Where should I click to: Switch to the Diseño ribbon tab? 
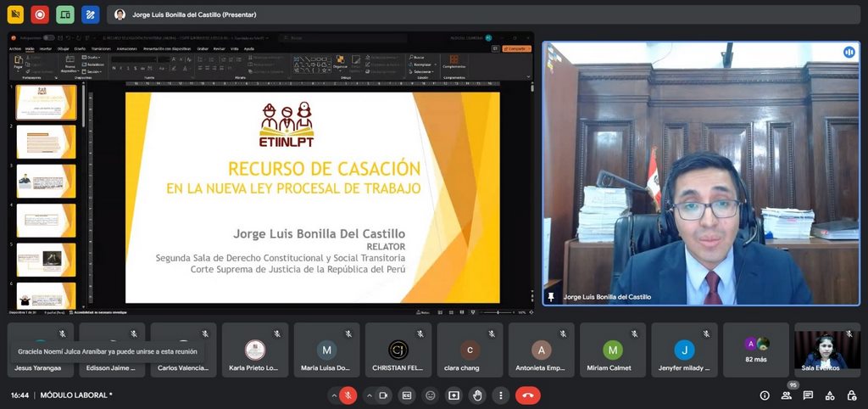(81, 48)
